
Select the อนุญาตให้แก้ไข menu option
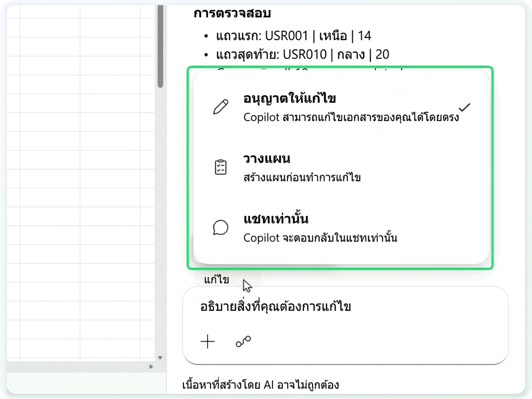click(341, 107)
